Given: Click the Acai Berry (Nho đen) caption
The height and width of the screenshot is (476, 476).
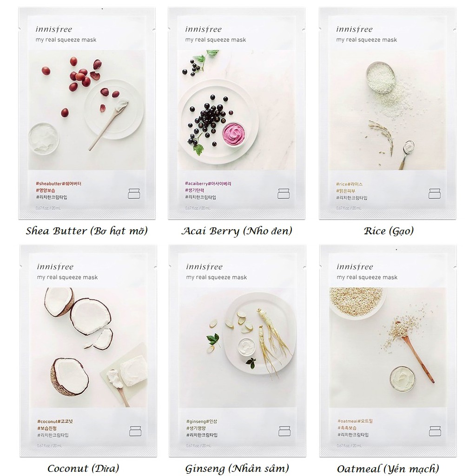Looking at the screenshot, I should [237, 231].
